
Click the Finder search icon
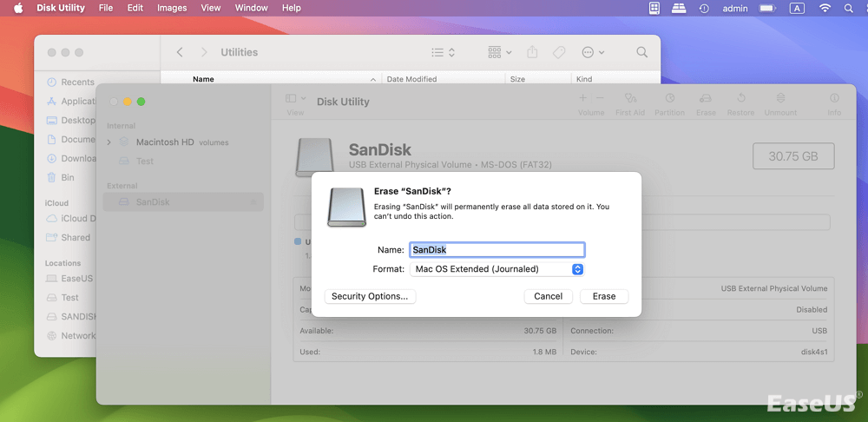641,52
